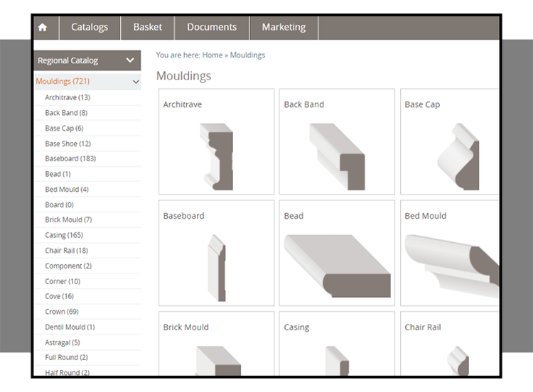This screenshot has width=533, height=392.
Task: Select the Bead moulding profile image
Action: [337, 266]
